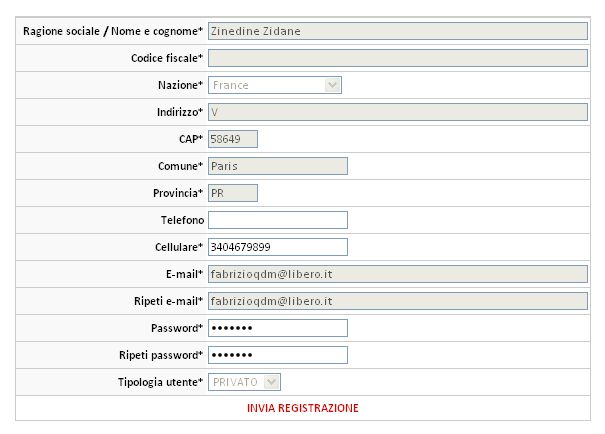This screenshot has width=605, height=434.
Task: Click the 'Codice fiscale*' label text
Action: 167,58
